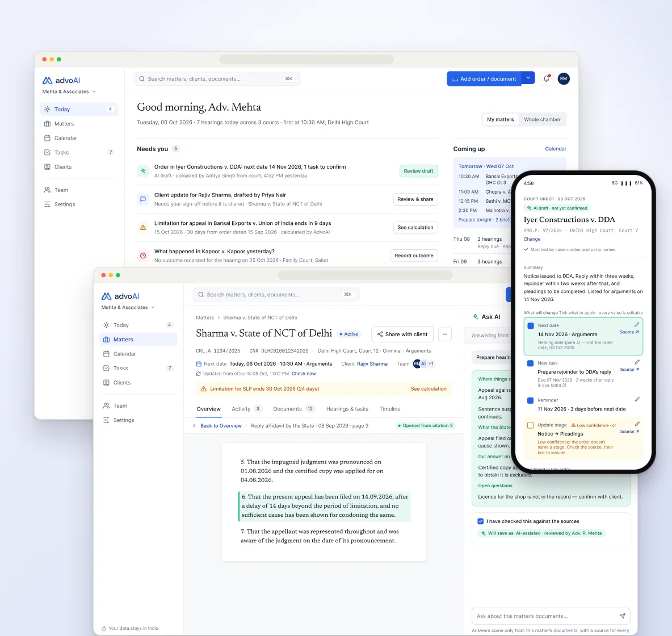
Task: Go to Today in front window sidebar
Action: (138, 325)
